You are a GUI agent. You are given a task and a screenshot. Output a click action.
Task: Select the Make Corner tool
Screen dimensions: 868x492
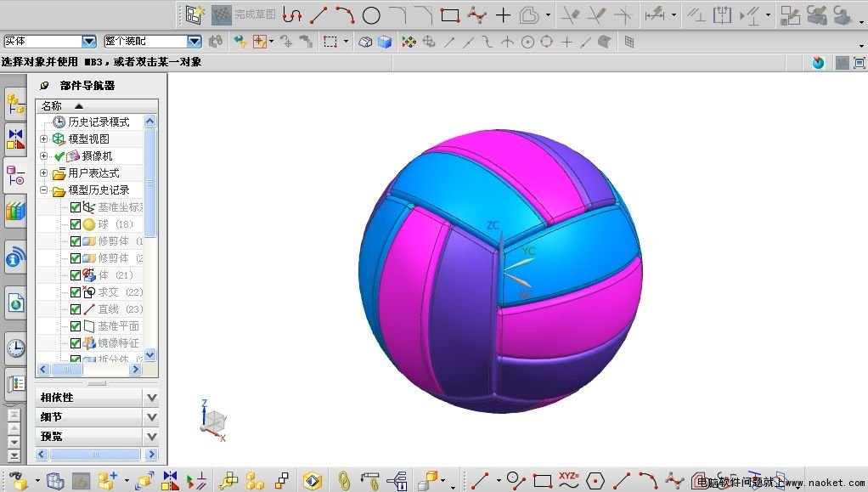coord(623,15)
